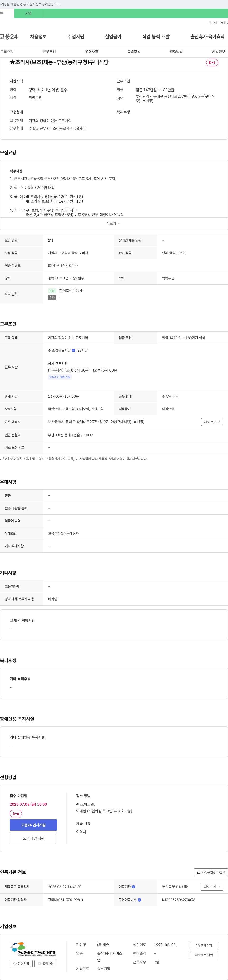Open the 실업급여 menu

point(113,37)
